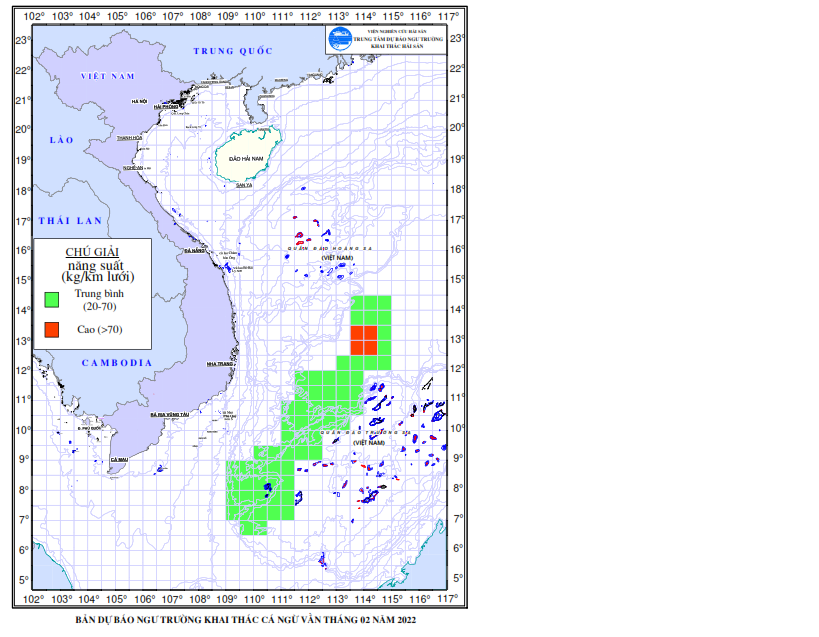Click the 'Trung bình (20-70)' legend label
Screen dimensions: 819x637
(x=99, y=300)
